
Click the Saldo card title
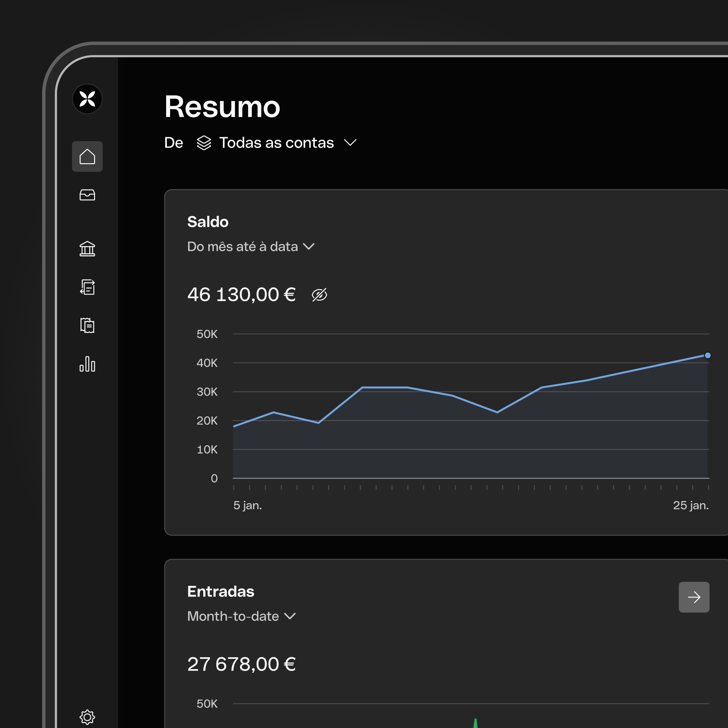208,222
